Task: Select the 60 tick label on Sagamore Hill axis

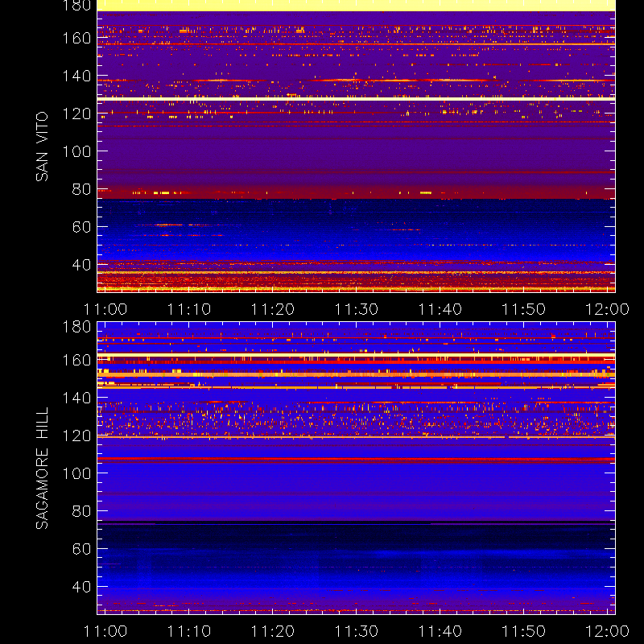Action: click(x=82, y=549)
